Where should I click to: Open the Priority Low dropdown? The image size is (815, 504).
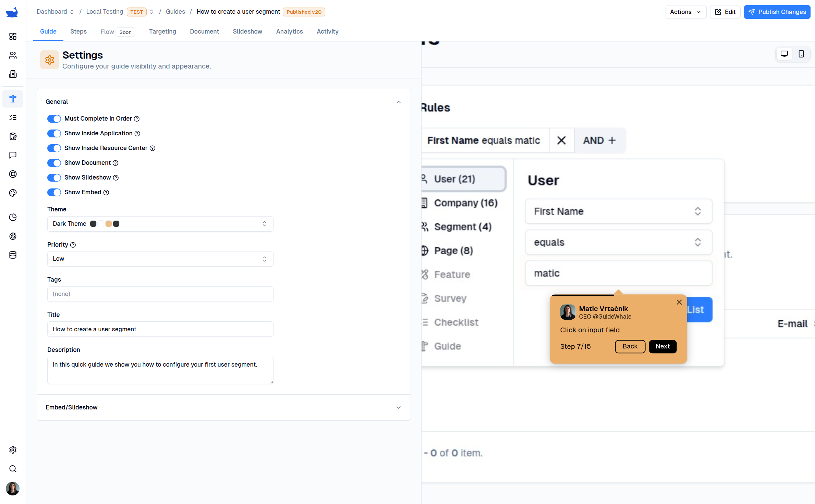click(160, 259)
